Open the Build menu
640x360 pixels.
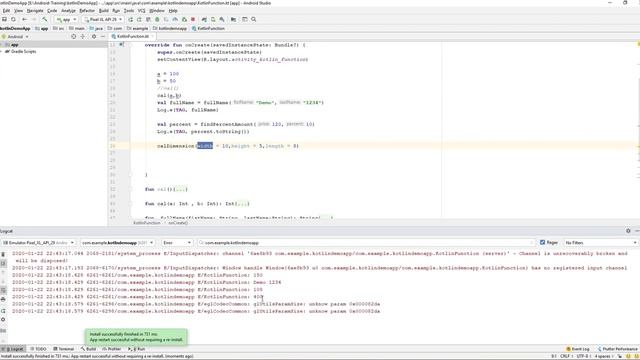click(104, 11)
